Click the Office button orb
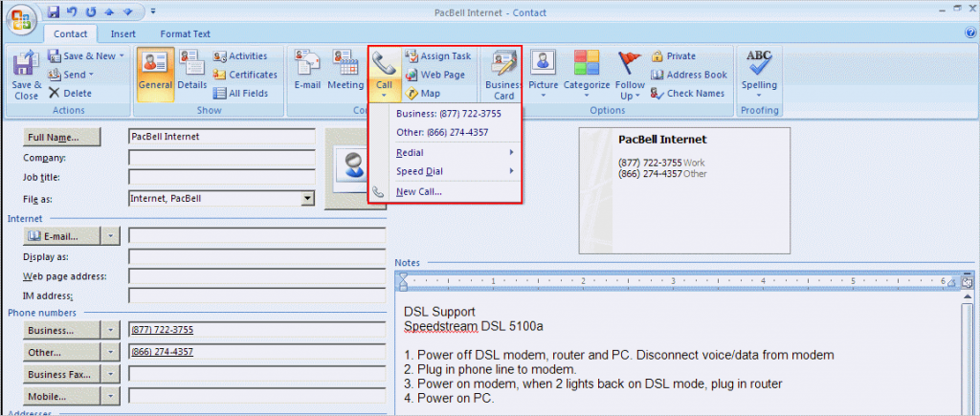This screenshot has width=980, height=416. [x=20, y=19]
